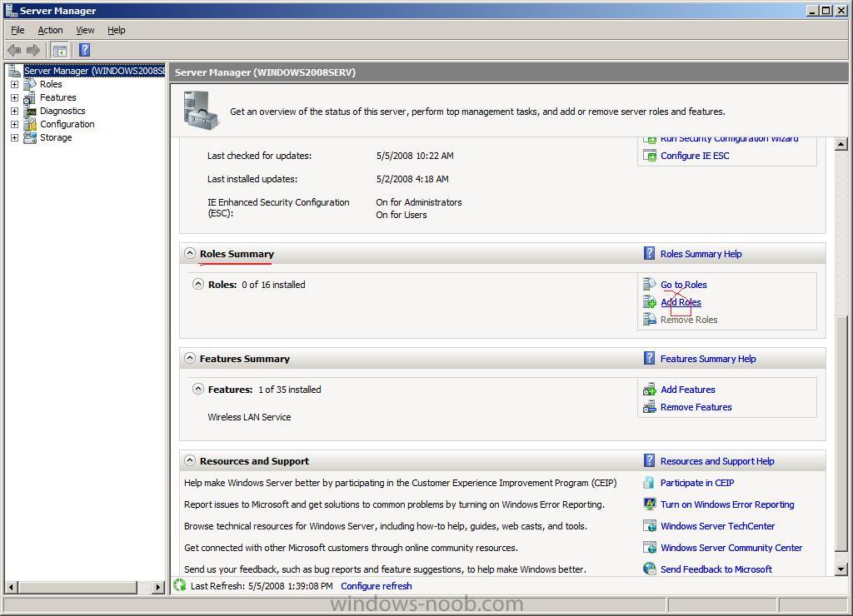Click the Remove Features link
The height and width of the screenshot is (616, 853).
(x=696, y=407)
